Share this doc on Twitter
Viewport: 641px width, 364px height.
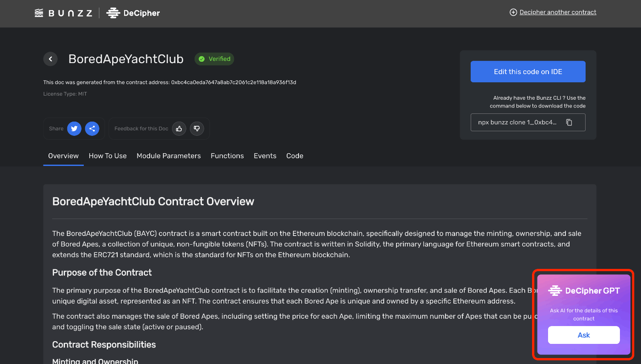tap(74, 128)
